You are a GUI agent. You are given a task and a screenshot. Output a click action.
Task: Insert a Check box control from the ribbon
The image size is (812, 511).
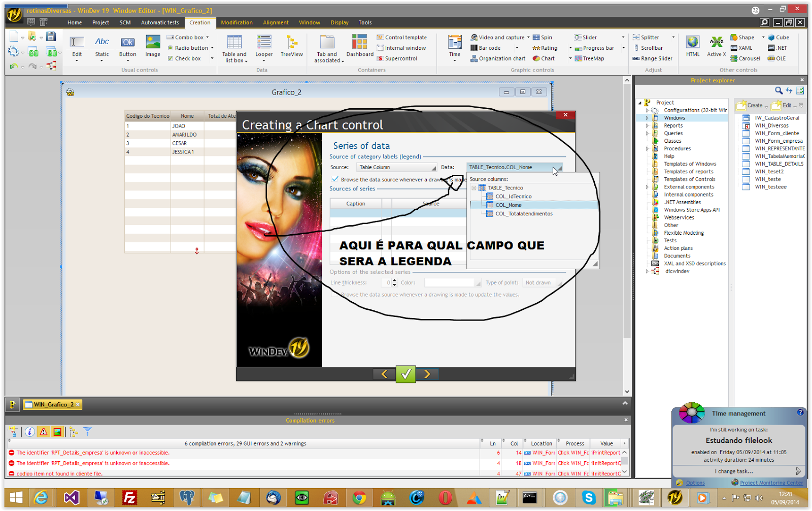click(184, 58)
